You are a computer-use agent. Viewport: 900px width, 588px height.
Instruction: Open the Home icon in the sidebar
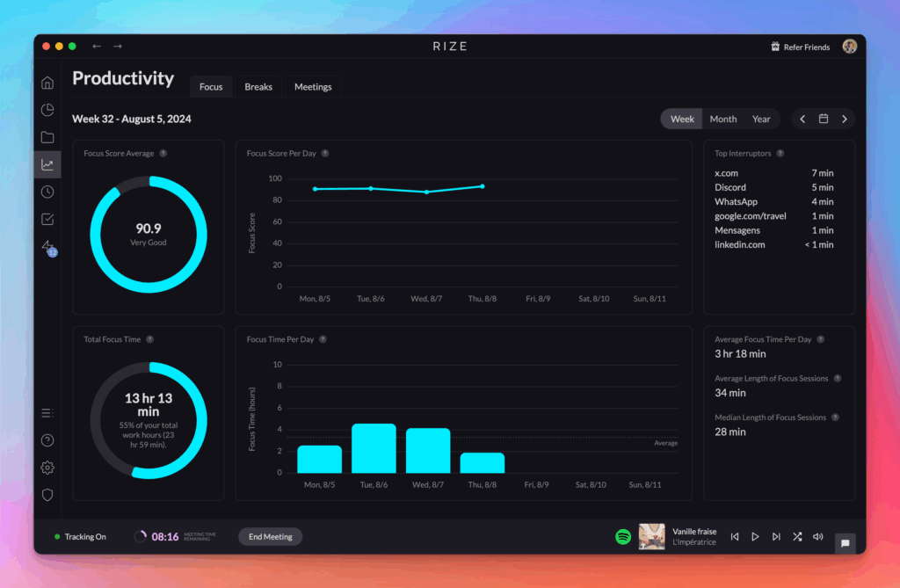[x=47, y=82]
